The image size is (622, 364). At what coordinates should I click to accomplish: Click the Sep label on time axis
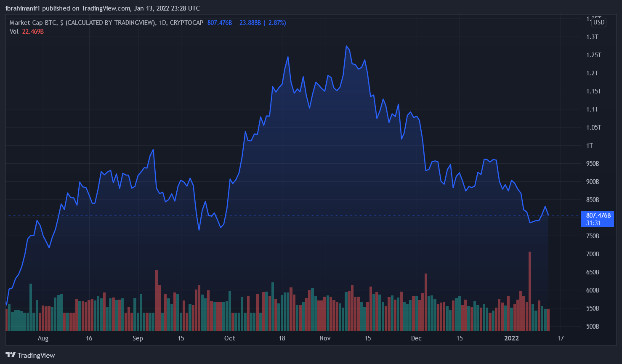pos(138,338)
